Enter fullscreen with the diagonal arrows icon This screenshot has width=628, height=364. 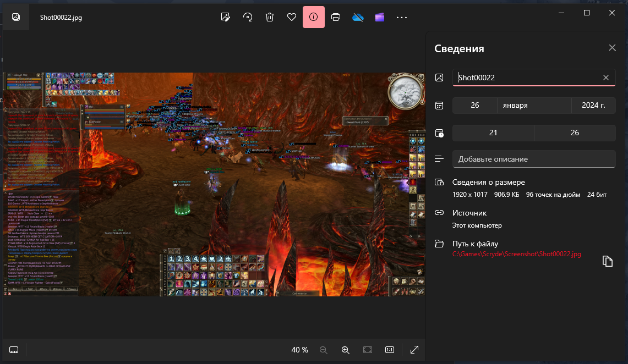(x=414, y=350)
